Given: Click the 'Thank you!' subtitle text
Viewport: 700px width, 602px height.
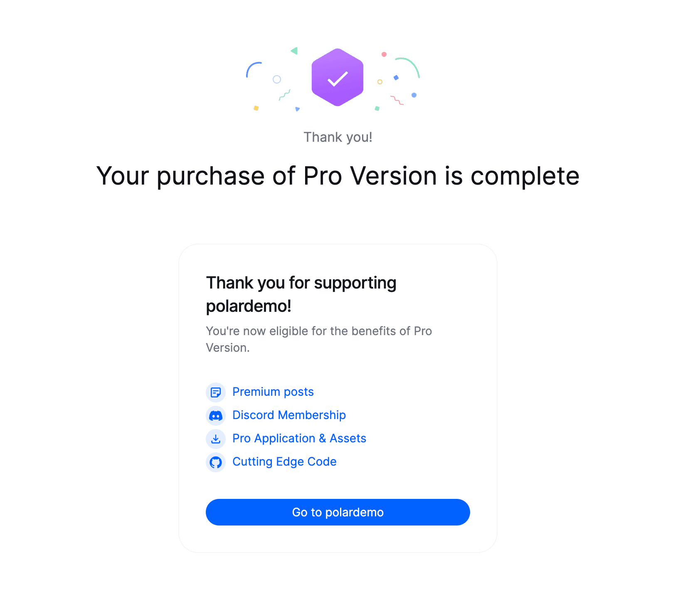Looking at the screenshot, I should click(338, 137).
